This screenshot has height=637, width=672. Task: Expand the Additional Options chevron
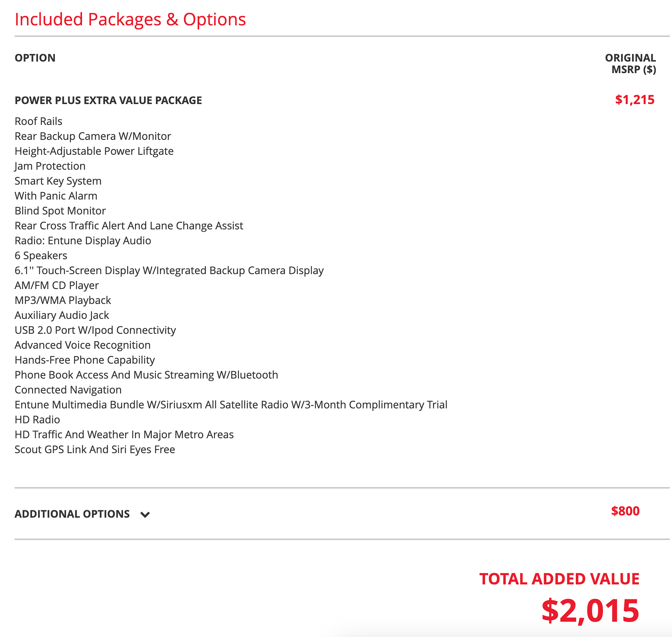pyautogui.click(x=145, y=515)
